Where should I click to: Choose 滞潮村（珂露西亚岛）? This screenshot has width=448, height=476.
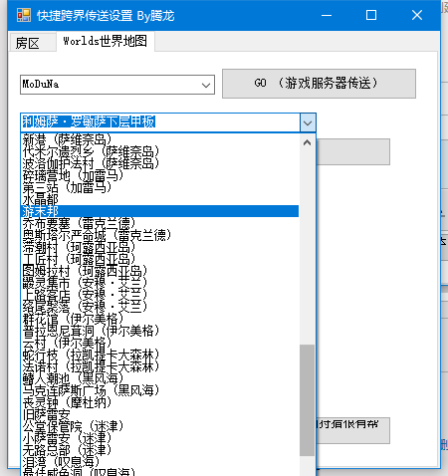(159, 247)
